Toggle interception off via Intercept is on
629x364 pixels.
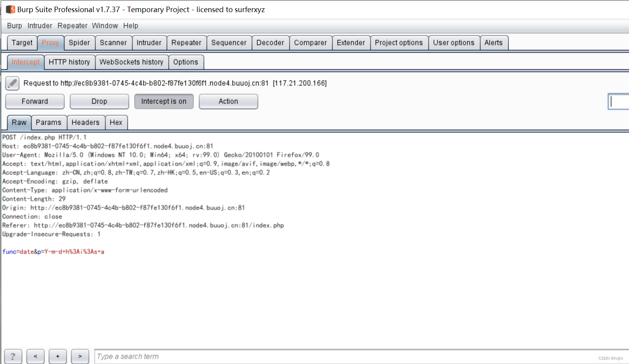click(x=164, y=101)
